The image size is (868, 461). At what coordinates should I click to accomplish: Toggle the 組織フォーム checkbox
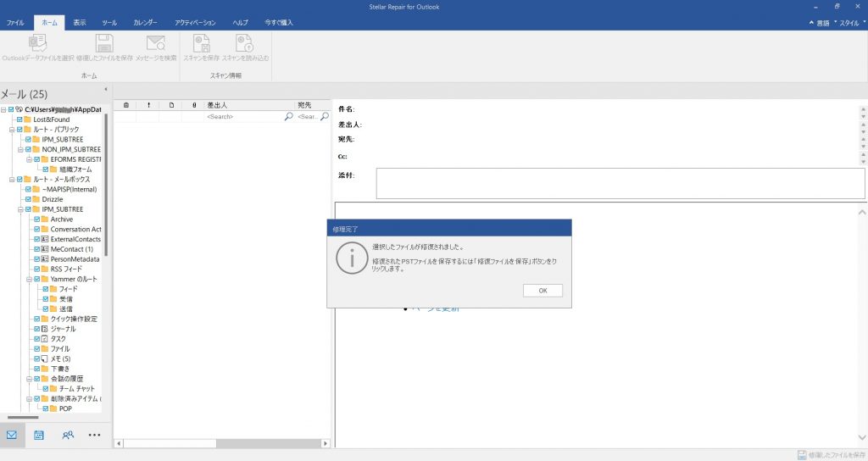coord(46,169)
